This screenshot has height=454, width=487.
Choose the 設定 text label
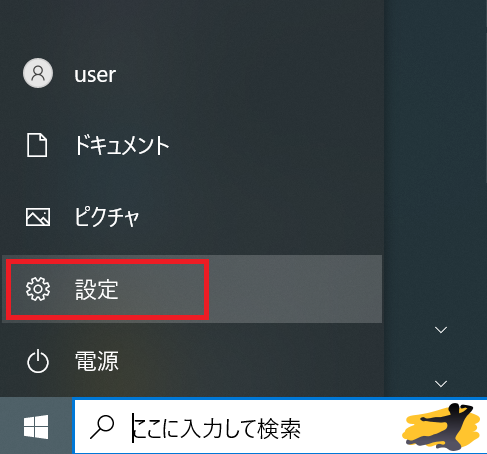click(97, 289)
